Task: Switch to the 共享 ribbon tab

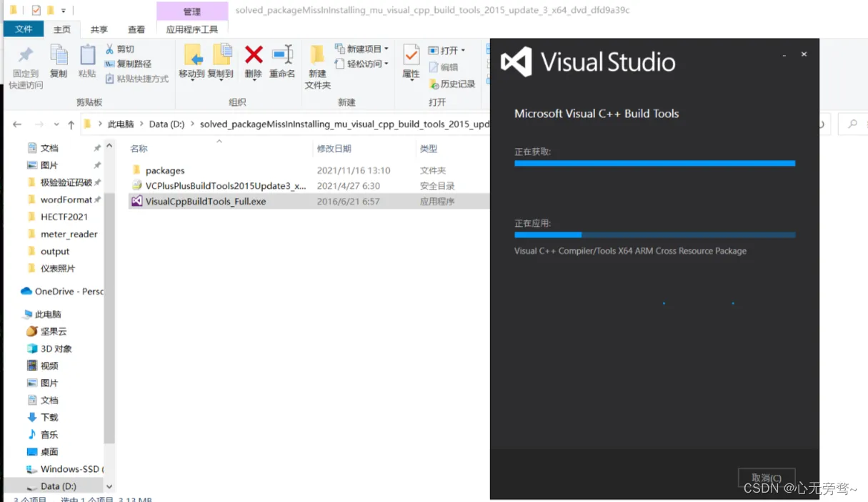Action: (99, 29)
